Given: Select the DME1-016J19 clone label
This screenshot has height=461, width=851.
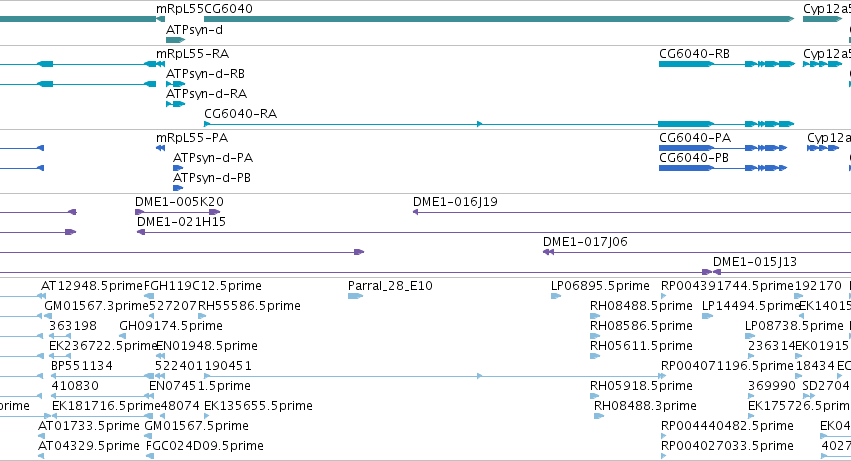Looking at the screenshot, I should (455, 202).
